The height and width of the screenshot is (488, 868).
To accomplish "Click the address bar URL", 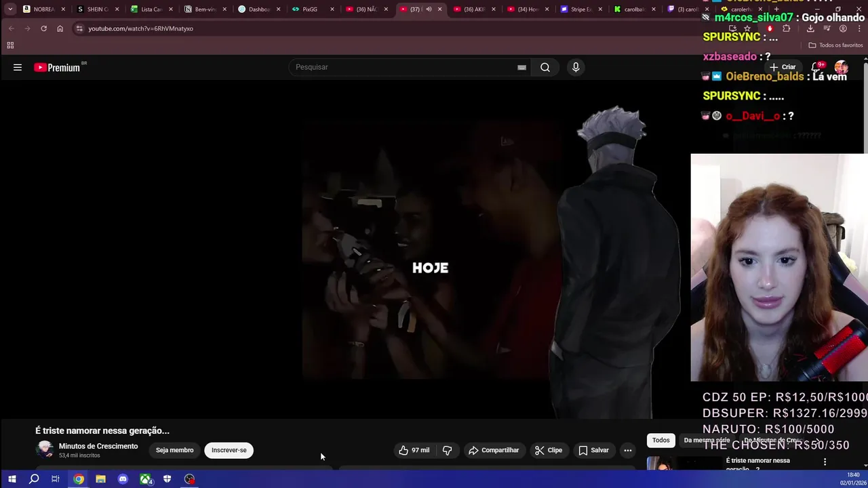I will tap(140, 28).
